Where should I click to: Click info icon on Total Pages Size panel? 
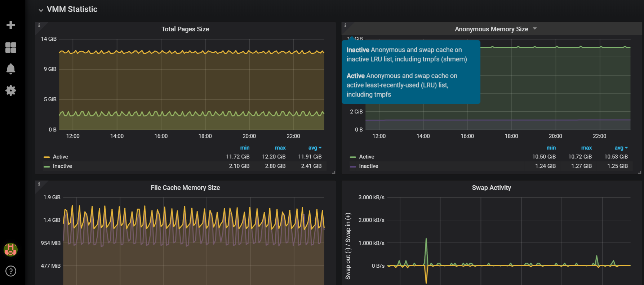click(x=39, y=26)
